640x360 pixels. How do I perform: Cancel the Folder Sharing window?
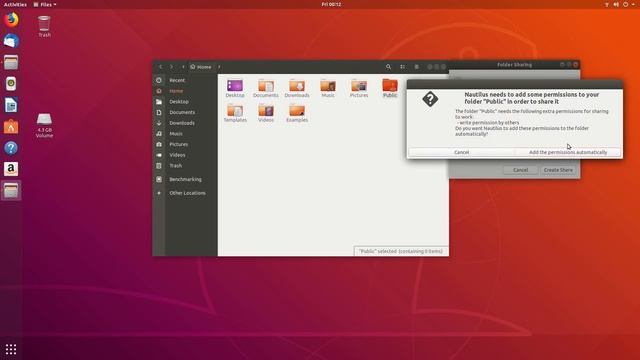pos(520,170)
